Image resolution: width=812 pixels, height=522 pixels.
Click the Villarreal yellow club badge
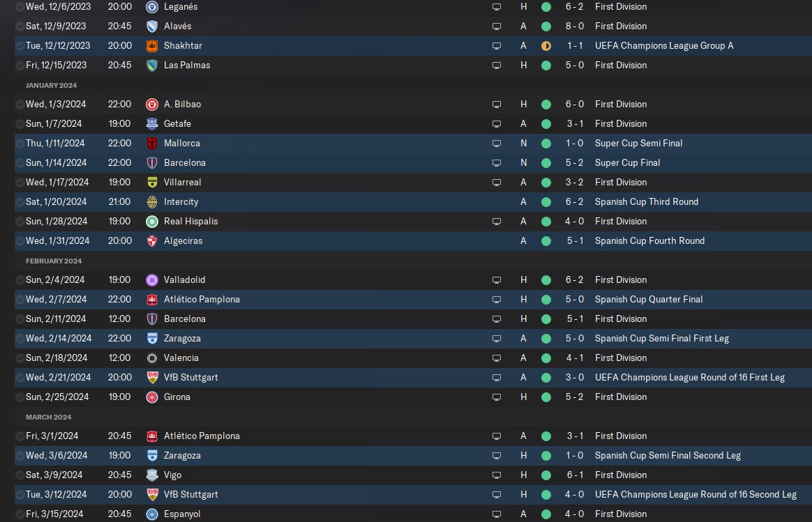pos(152,182)
